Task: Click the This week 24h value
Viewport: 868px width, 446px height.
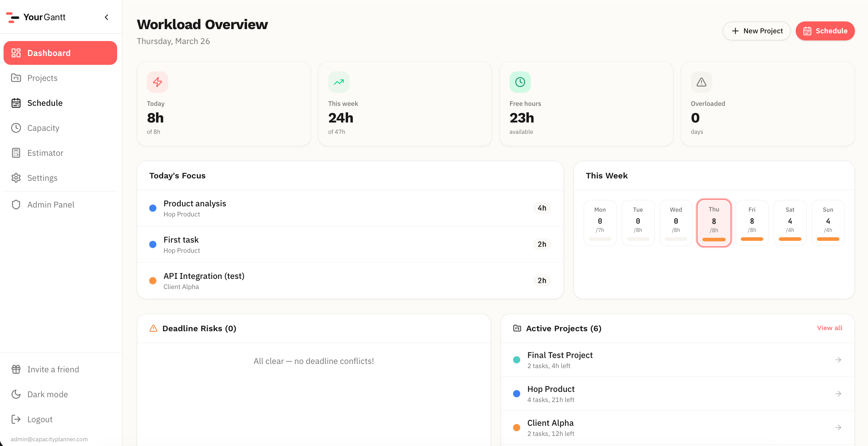Action: tap(341, 118)
